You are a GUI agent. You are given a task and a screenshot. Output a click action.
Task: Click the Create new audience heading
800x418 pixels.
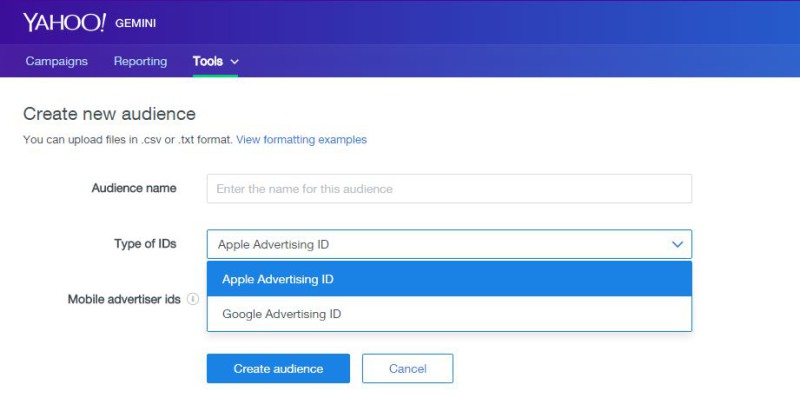coord(109,114)
